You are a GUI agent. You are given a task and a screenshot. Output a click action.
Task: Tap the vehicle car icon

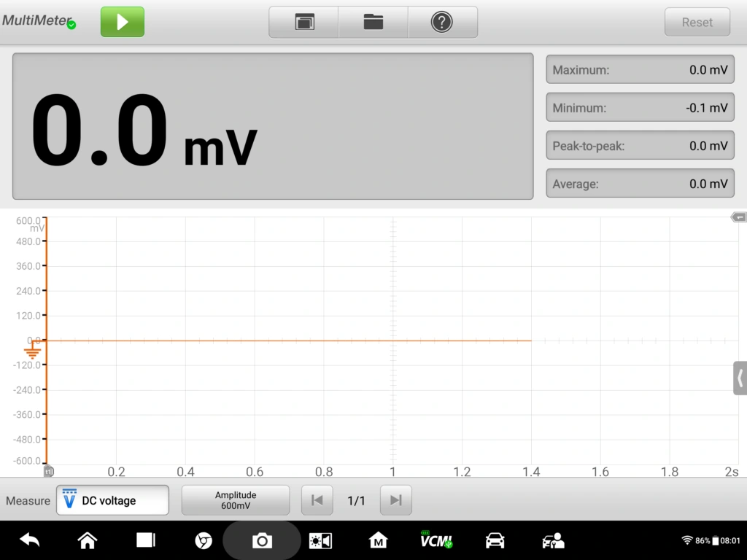point(495,540)
